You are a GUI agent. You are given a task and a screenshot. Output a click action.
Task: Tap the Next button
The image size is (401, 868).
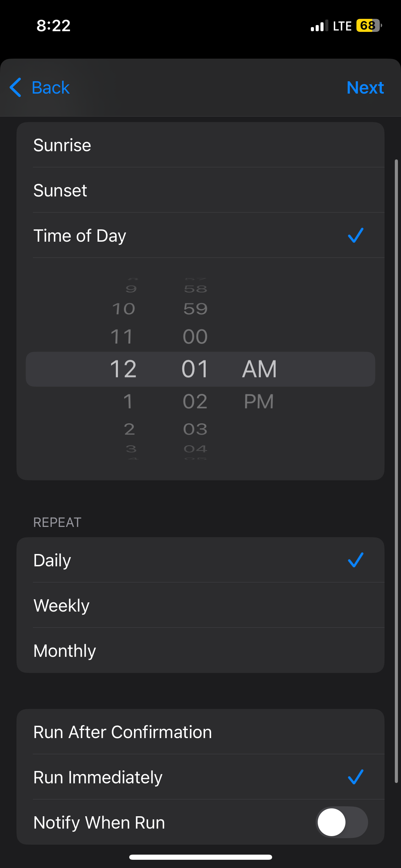365,87
